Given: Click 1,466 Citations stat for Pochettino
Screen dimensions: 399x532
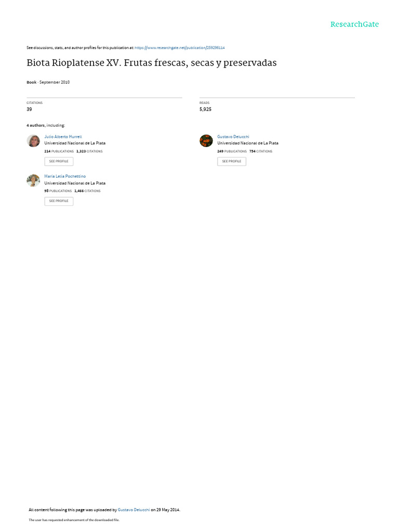Looking at the screenshot, I should 87,191.
